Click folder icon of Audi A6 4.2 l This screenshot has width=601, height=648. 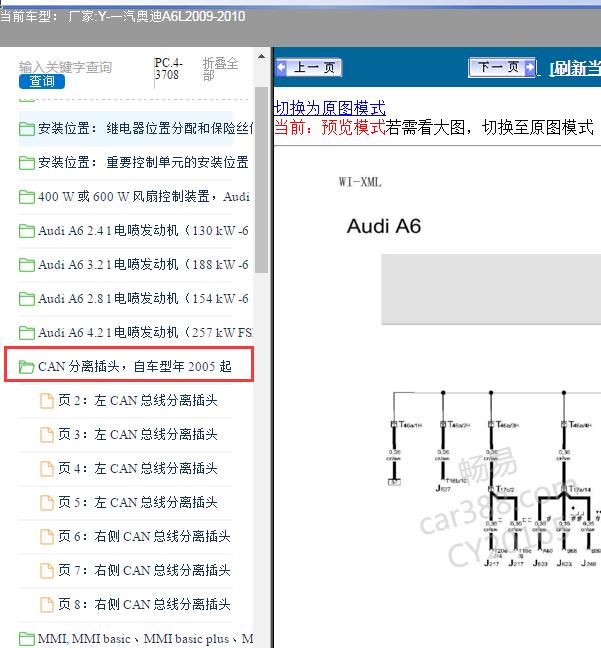pos(27,332)
